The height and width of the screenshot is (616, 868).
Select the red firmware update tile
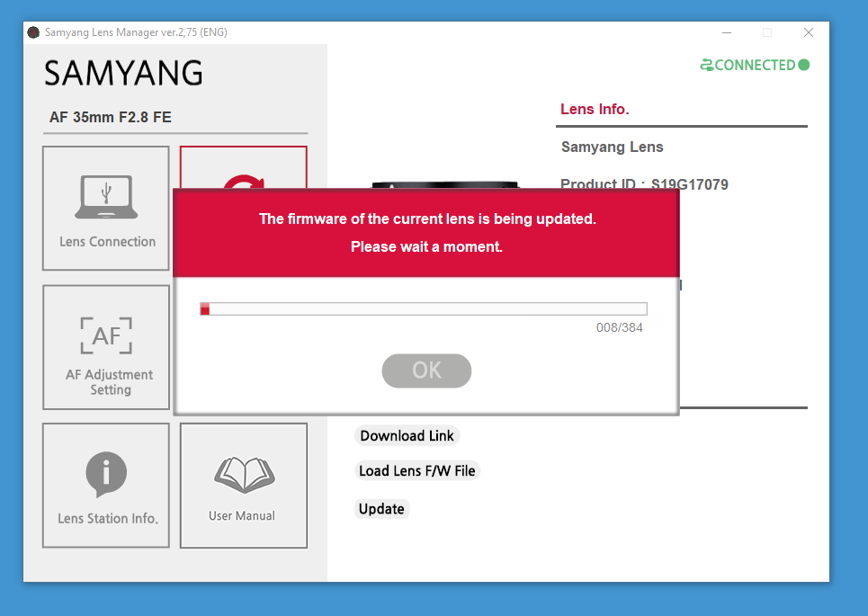(x=244, y=167)
